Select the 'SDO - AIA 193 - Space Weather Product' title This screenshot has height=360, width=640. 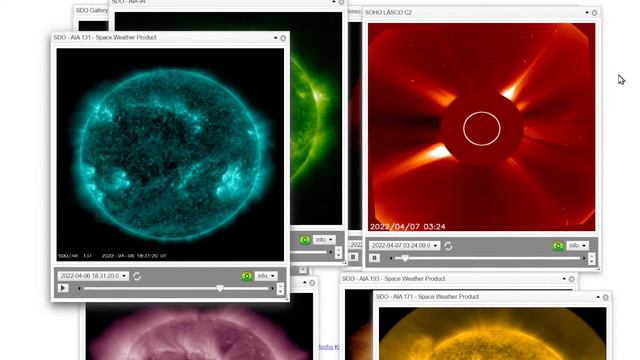[x=393, y=279]
